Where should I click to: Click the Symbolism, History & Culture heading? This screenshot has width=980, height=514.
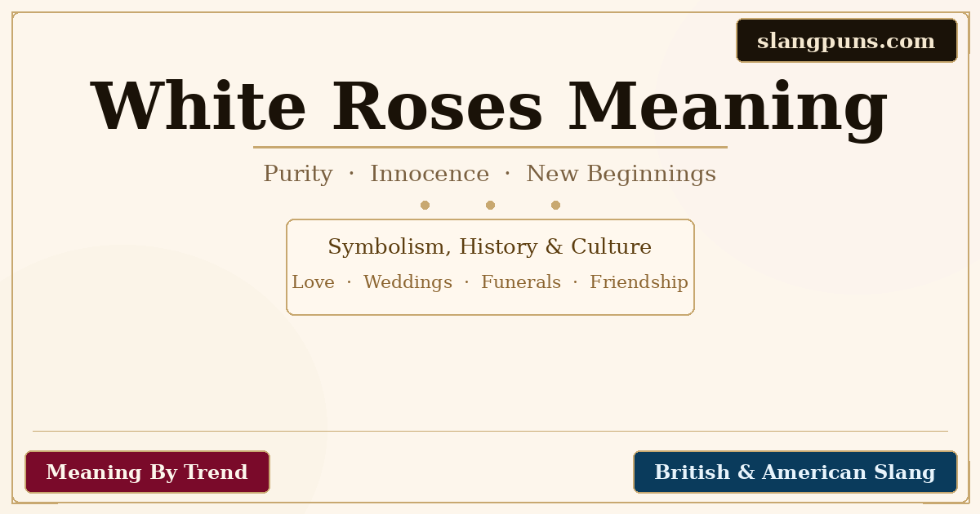click(x=490, y=246)
